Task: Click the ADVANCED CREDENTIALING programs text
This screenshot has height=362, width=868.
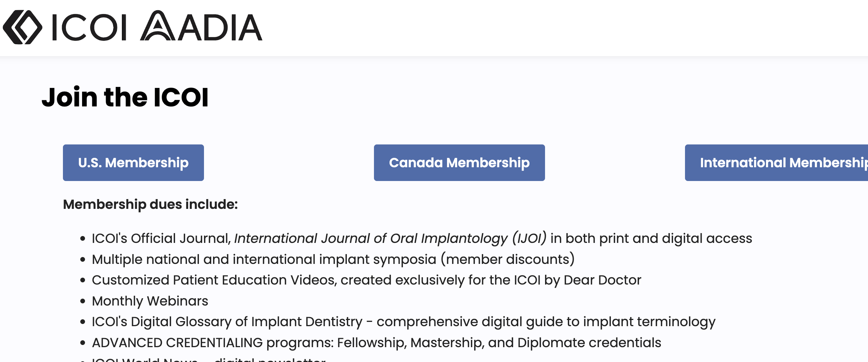Action: (x=213, y=342)
